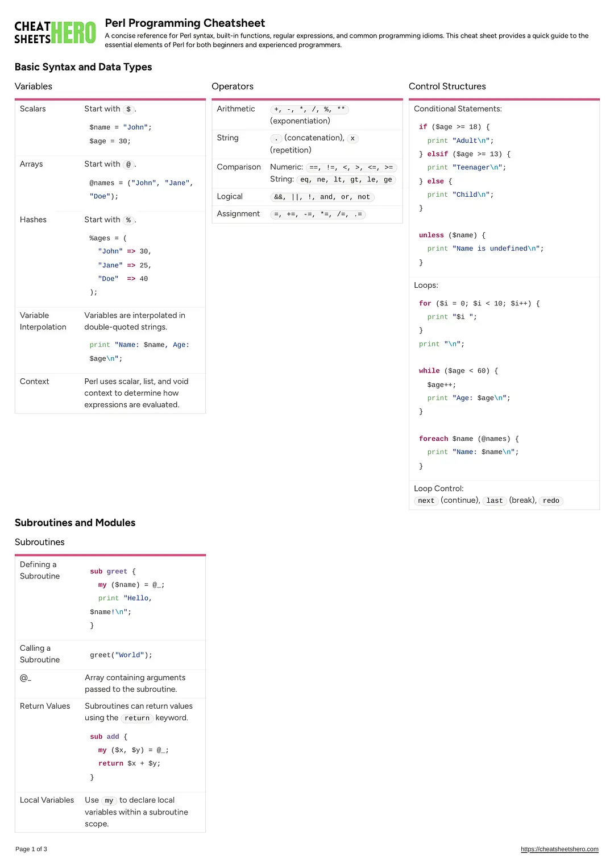The width and height of the screenshot is (614, 868).
Task: Click the Conditional Statements label
Action: point(458,109)
